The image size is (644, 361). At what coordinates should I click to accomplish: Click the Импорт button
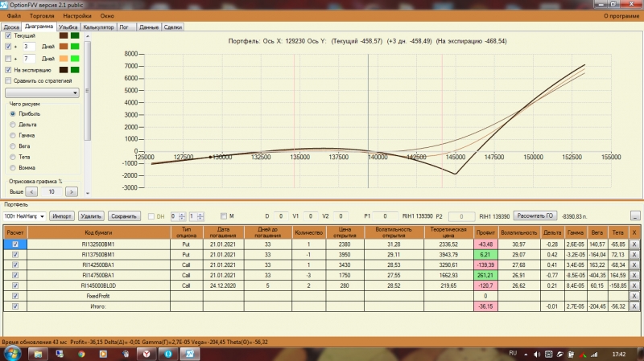point(62,216)
